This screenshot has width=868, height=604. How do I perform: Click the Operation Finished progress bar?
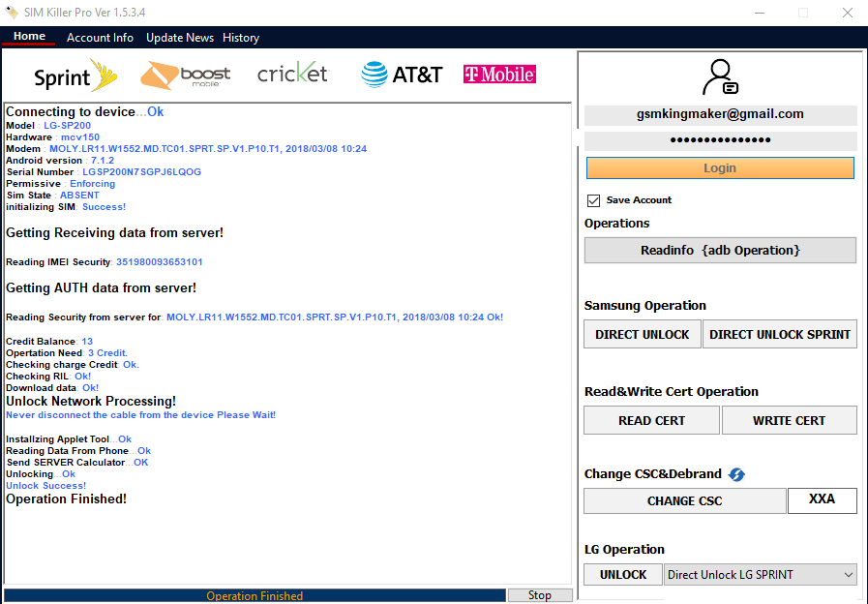tap(254, 595)
